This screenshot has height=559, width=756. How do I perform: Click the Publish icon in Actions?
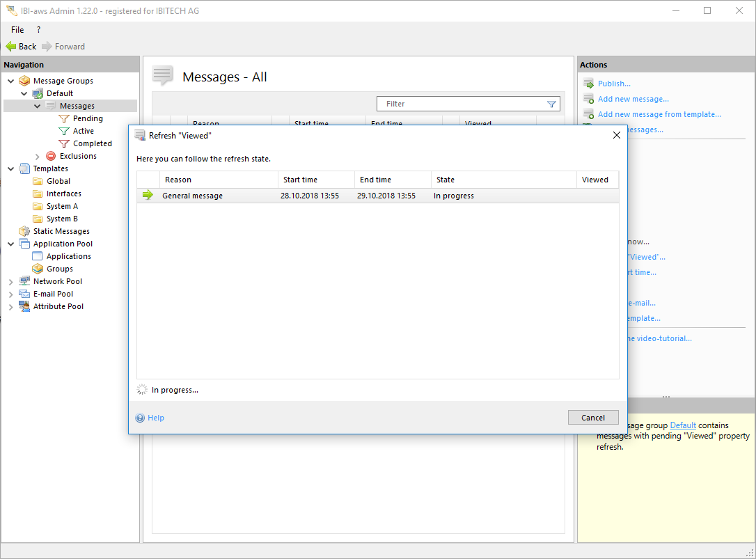pos(588,84)
